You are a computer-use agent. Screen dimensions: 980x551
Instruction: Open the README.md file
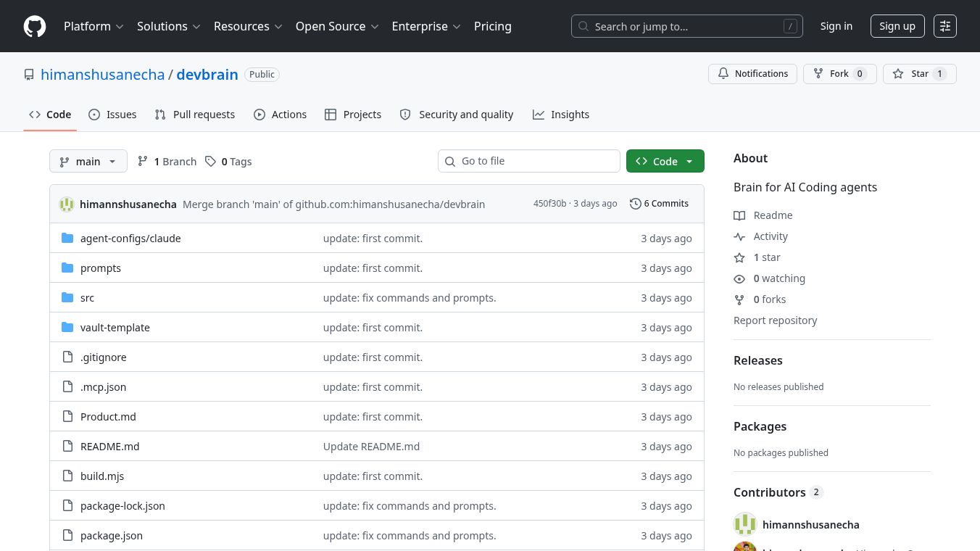[x=110, y=447]
